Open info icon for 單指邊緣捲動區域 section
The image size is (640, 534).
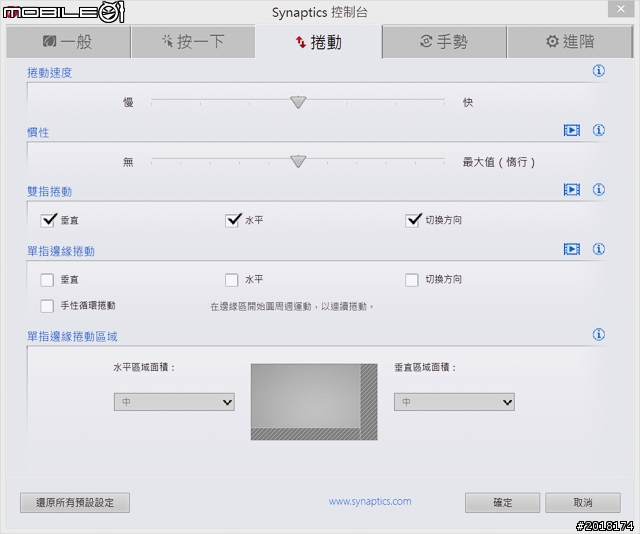click(598, 335)
